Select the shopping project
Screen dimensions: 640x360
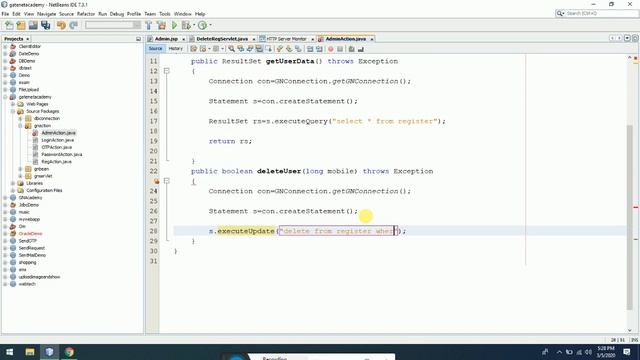(x=27, y=262)
